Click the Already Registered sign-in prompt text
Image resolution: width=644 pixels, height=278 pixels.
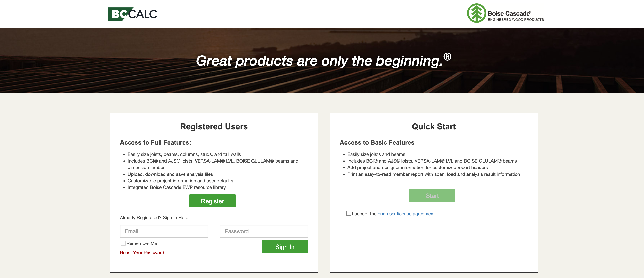(x=154, y=218)
